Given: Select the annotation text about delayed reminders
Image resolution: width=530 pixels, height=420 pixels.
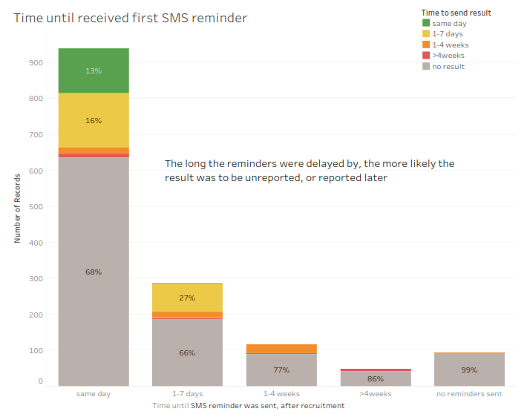Looking at the screenshot, I should (310, 171).
